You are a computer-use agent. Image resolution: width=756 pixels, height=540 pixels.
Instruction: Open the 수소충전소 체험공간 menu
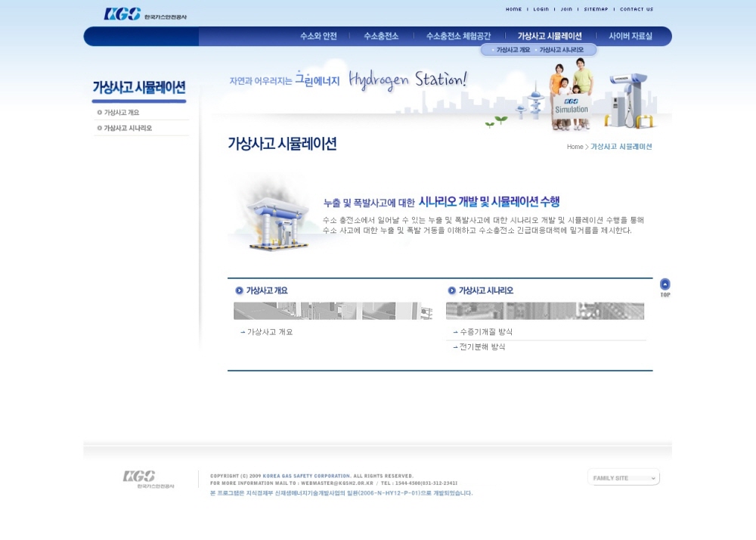(x=458, y=36)
